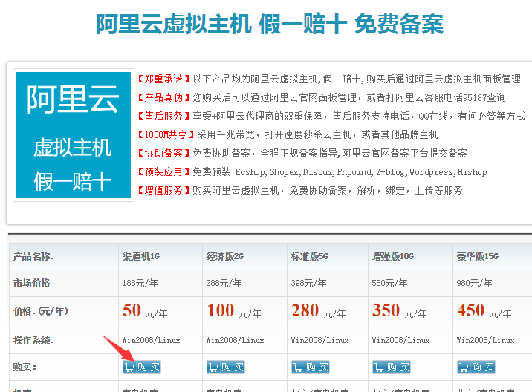Screen dimensions: 532x392
Task: Click the 【1000M共享】 bandwidth label
Action: point(166,134)
